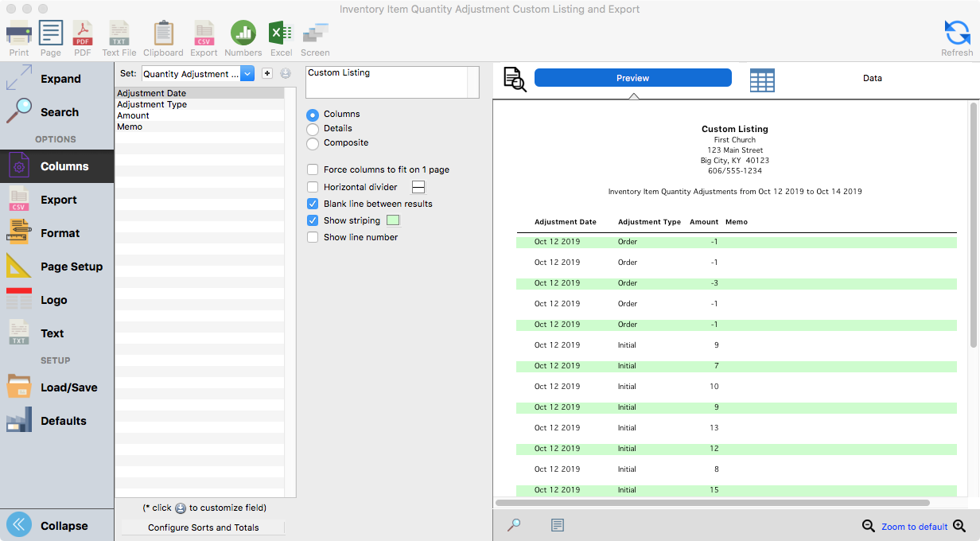Enable Force columns to fit on 1 page

pyautogui.click(x=313, y=169)
